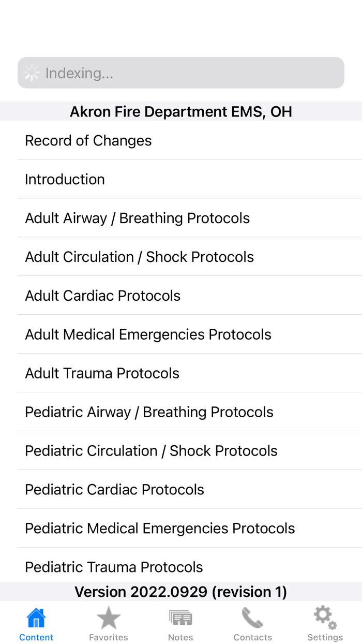This screenshot has height=644, width=362.
Task: Open Adult Medical Emergencies Protocols
Action: pos(148,334)
